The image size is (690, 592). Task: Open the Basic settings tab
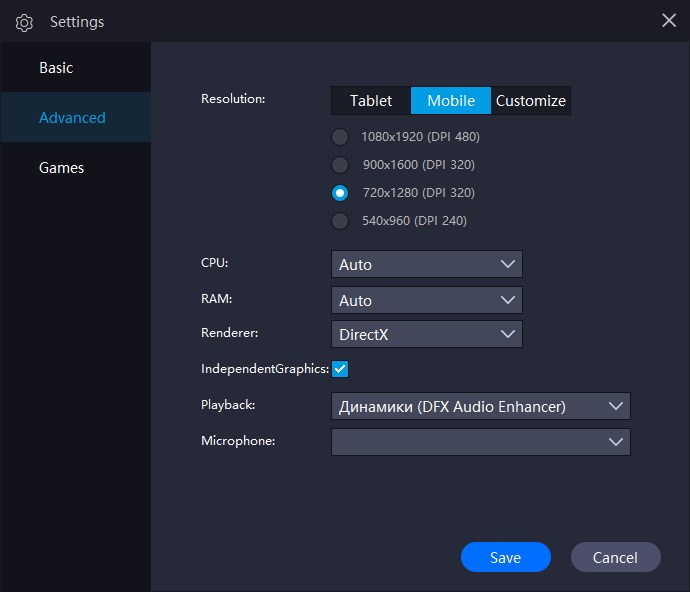[x=56, y=68]
